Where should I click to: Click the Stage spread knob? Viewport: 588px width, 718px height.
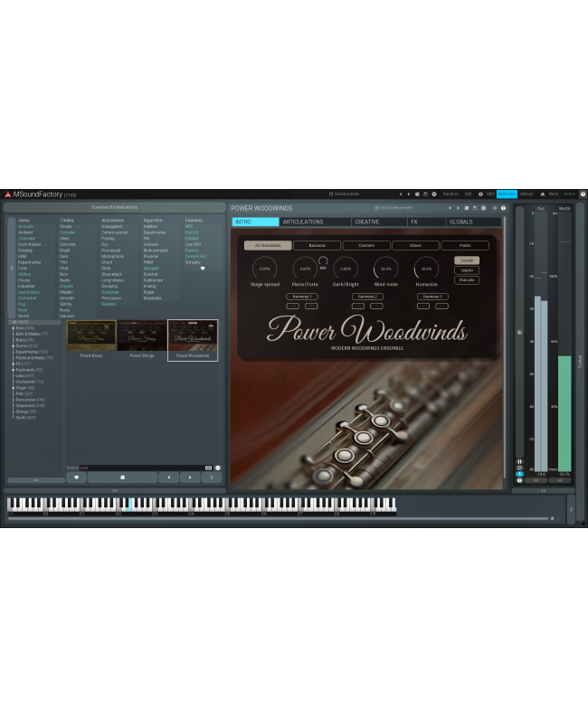[x=265, y=269]
